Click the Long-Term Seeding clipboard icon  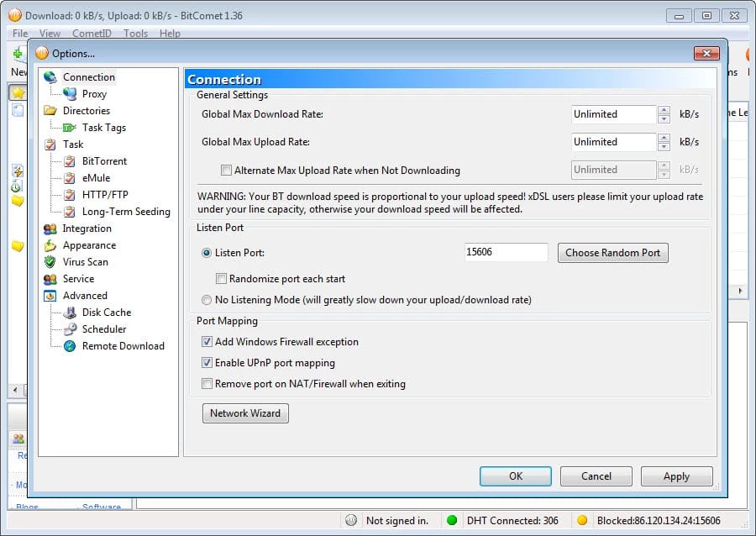click(x=70, y=212)
